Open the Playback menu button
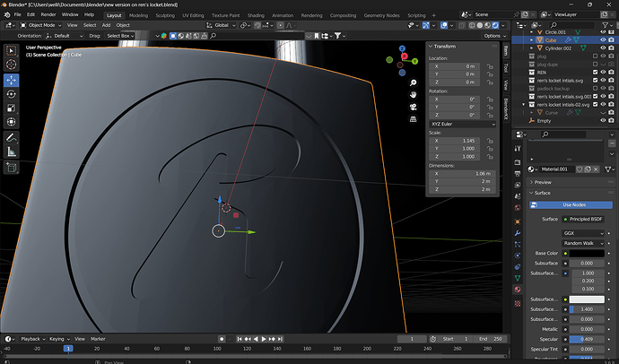This screenshot has width=619, height=364. (x=33, y=339)
